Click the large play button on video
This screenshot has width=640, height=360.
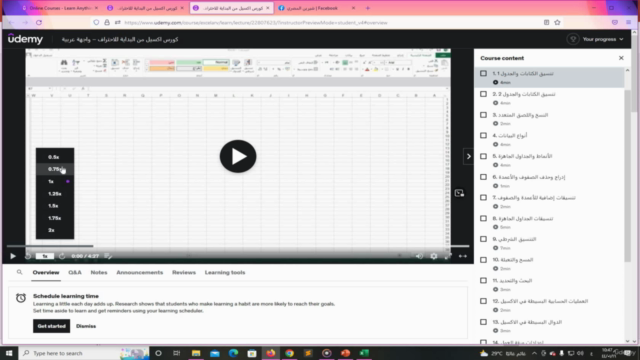[x=238, y=156]
